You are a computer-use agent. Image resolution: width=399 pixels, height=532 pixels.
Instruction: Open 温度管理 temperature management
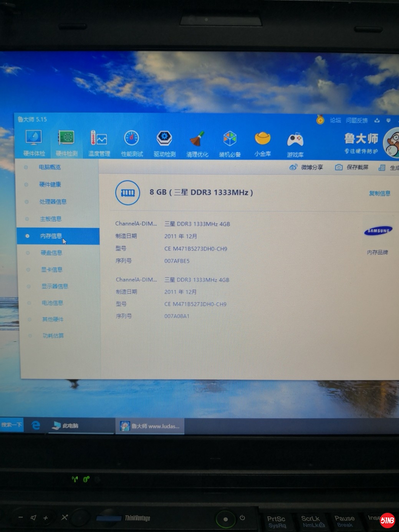99,143
